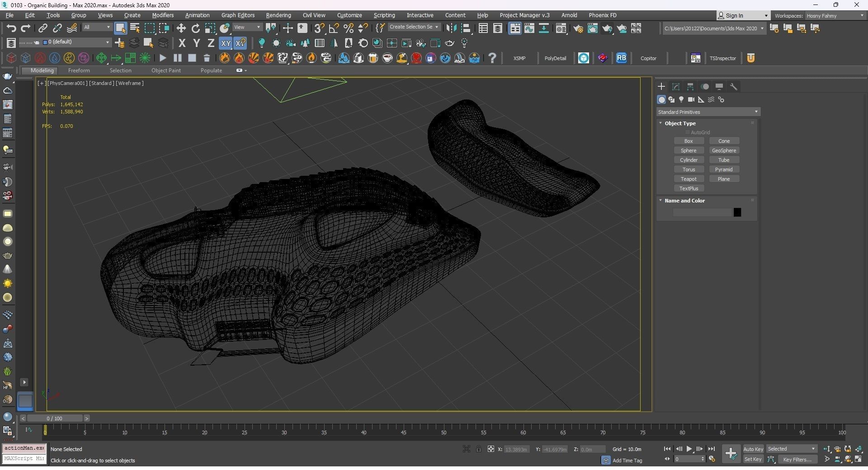The height and width of the screenshot is (470, 868).
Task: Click the object name input field
Action: 702,212
